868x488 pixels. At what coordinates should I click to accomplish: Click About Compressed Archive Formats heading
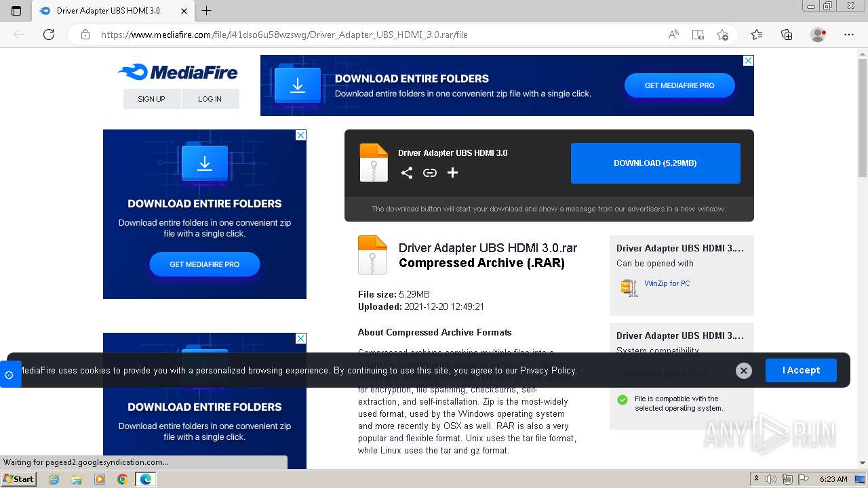point(435,332)
